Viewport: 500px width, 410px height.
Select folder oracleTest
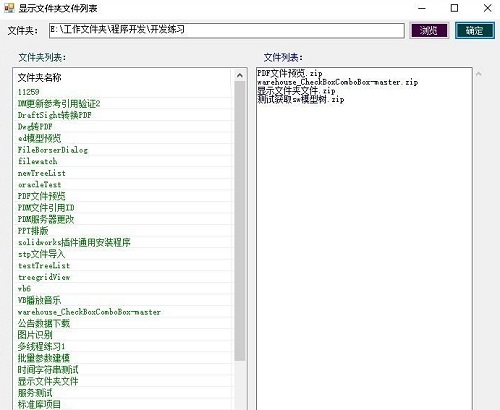[x=123, y=185]
